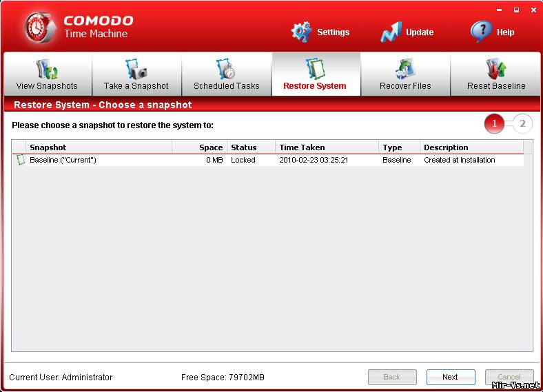Sort by the Description column header
543x392 pixels.
pyautogui.click(x=471, y=147)
